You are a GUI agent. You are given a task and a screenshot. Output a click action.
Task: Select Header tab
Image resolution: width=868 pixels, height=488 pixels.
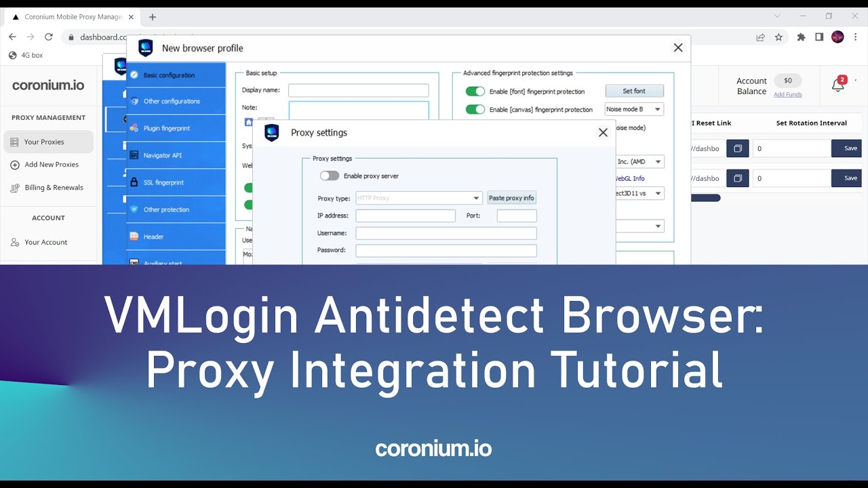tap(176, 237)
